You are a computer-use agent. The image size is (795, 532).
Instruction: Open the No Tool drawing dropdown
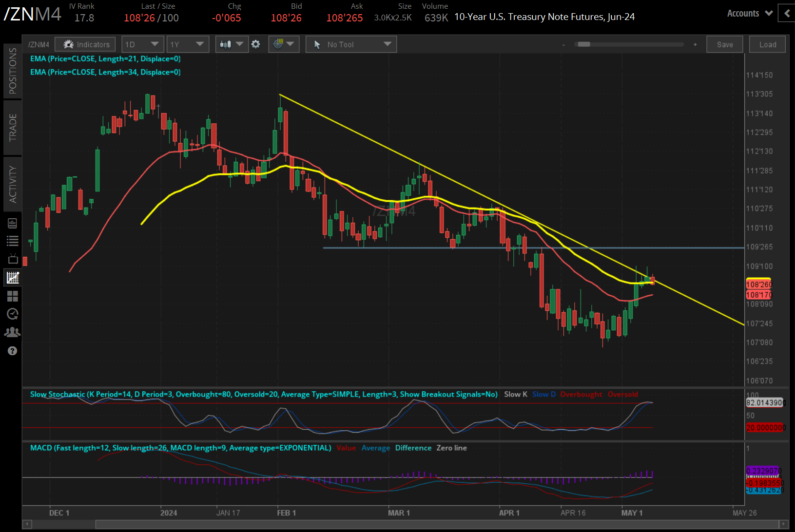coord(350,44)
